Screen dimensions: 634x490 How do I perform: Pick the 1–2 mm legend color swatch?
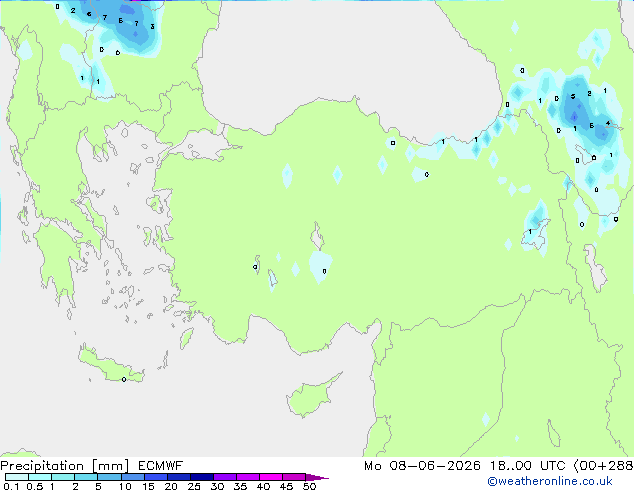tap(63, 477)
